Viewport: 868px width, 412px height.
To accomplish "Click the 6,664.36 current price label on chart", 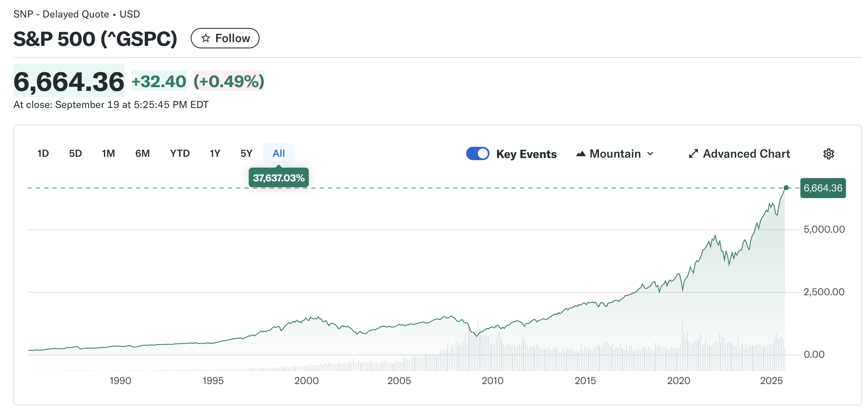I will pyautogui.click(x=823, y=188).
